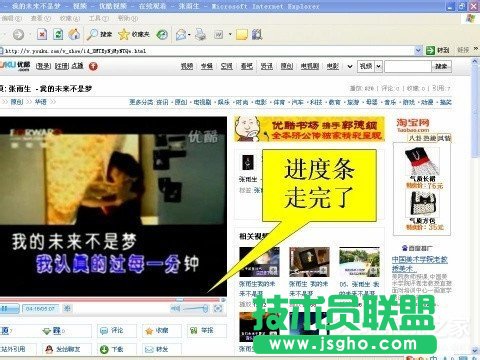Select 专辑 in Youku top navigation
Screen dimensions: 480x360
[207, 66]
